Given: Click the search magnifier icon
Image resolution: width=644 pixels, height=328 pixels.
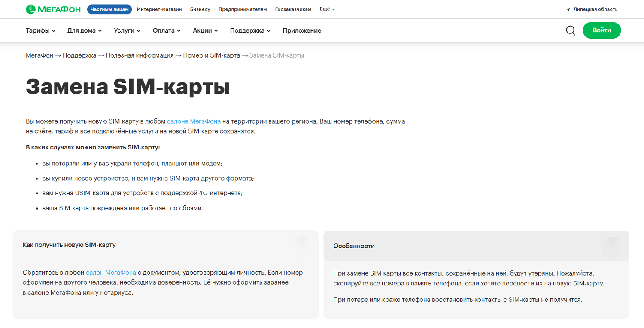Looking at the screenshot, I should [x=571, y=30].
